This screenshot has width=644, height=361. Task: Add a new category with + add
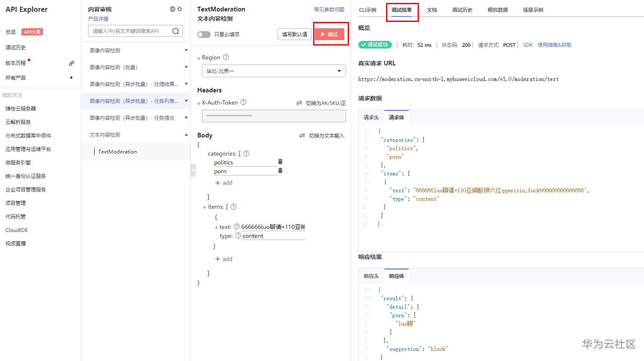pos(224,183)
